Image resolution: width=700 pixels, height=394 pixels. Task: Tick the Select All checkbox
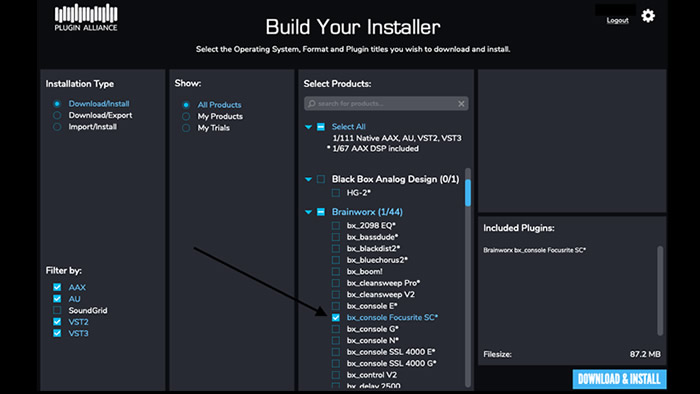coord(321,127)
